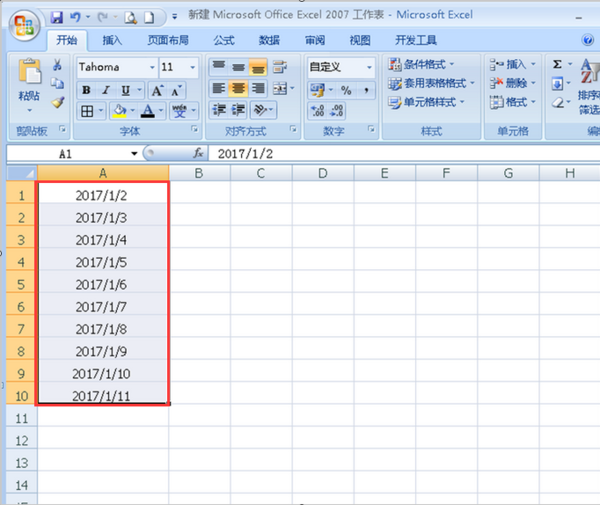The width and height of the screenshot is (600, 505).
Task: Enable wrap text
Action: [x=280, y=67]
